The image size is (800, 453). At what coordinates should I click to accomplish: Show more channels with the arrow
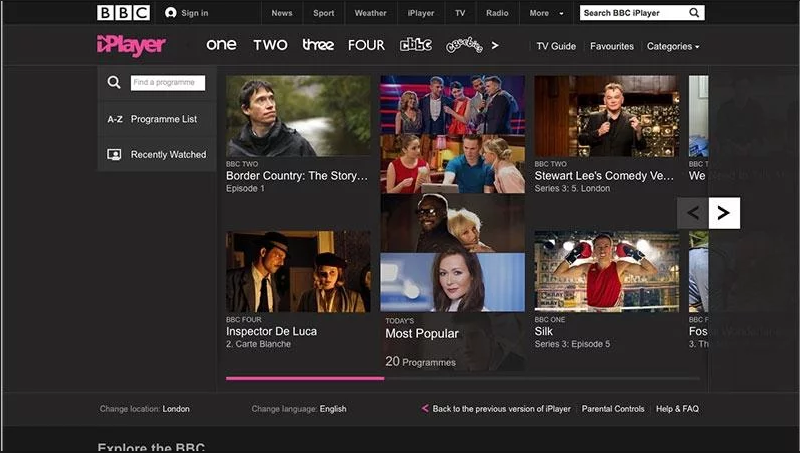tap(495, 45)
